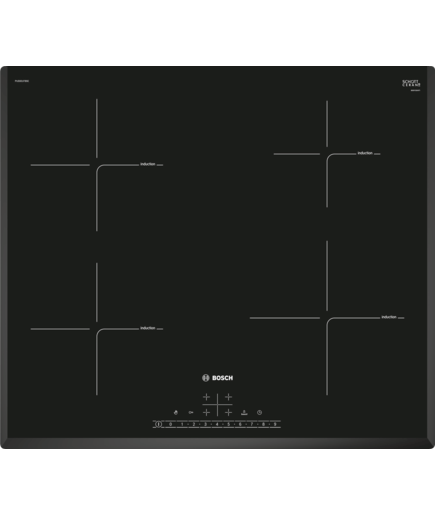
Task: Toggle the key-shaped child lock icon
Action: point(191,412)
